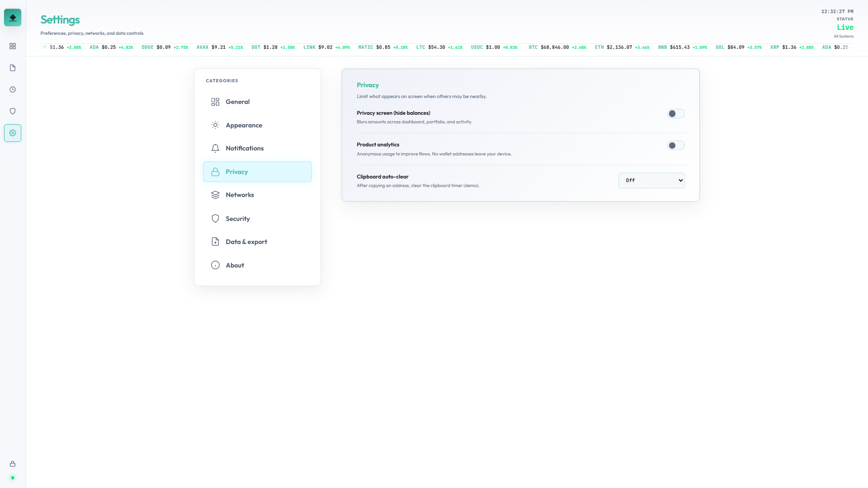868x488 pixels.
Task: Click the teal app logo at top left
Action: [x=13, y=17]
